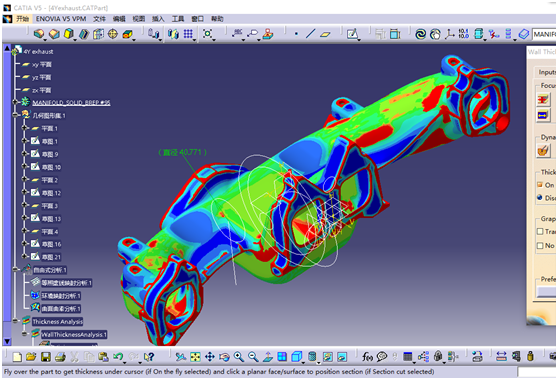
Task: Expand the MANIFOLD_SOLID_BREP tree node
Action: (x=15, y=102)
